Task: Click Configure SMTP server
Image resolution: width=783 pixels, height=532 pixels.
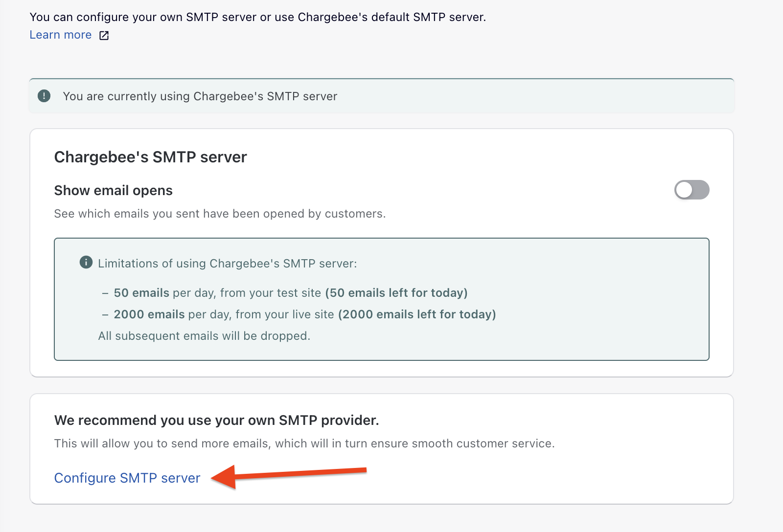Action: pyautogui.click(x=127, y=478)
